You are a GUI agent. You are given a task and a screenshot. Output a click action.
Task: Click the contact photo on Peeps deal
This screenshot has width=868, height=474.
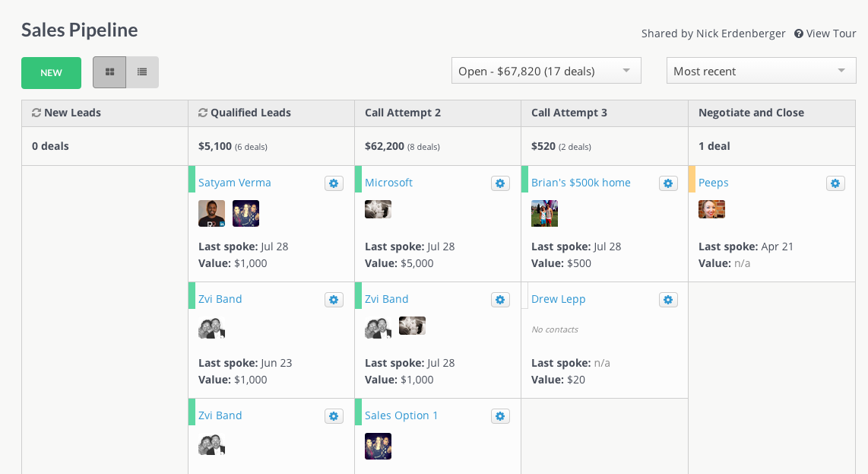711,209
